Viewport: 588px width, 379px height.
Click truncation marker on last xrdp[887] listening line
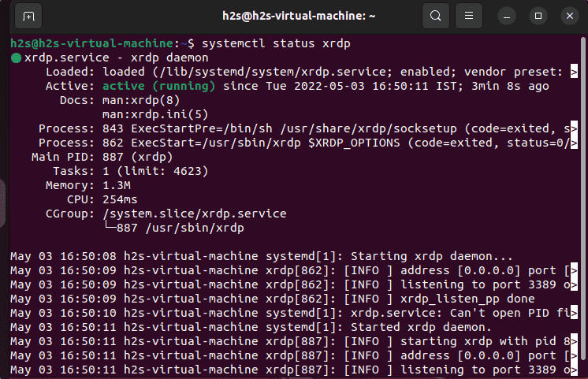pyautogui.click(x=574, y=370)
